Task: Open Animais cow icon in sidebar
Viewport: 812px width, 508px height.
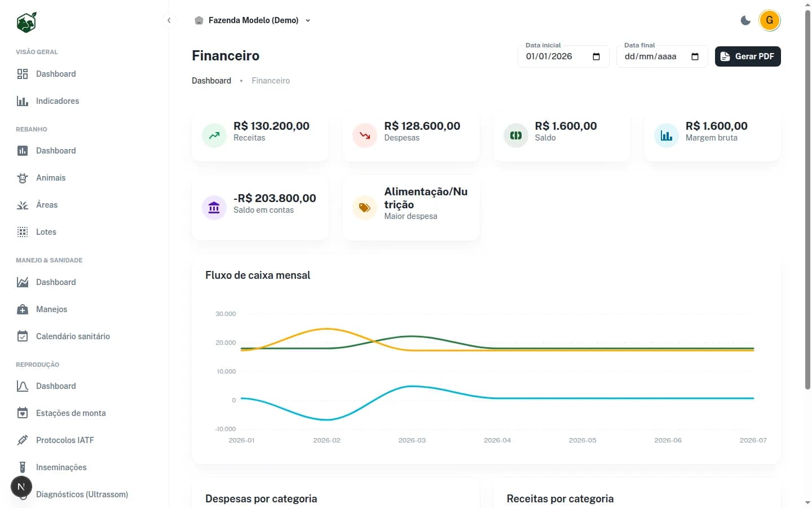Action: pyautogui.click(x=23, y=178)
